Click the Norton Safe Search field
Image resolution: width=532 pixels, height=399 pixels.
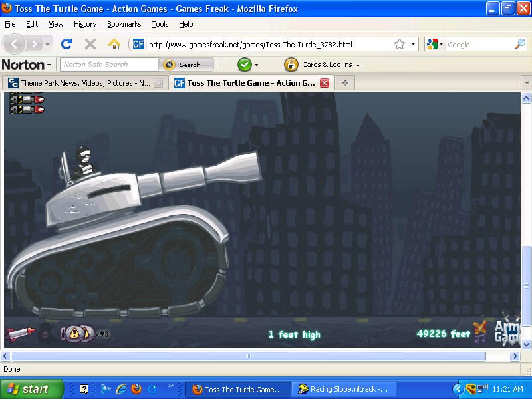coord(109,65)
